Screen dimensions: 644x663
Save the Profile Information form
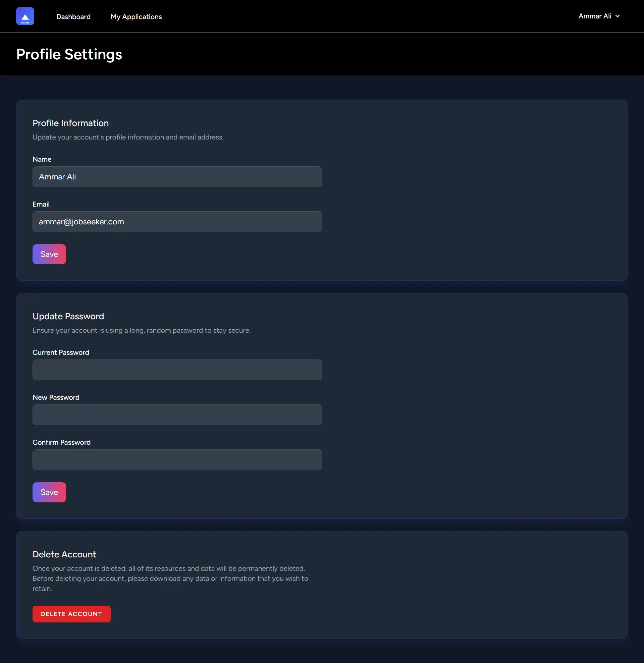tap(49, 254)
